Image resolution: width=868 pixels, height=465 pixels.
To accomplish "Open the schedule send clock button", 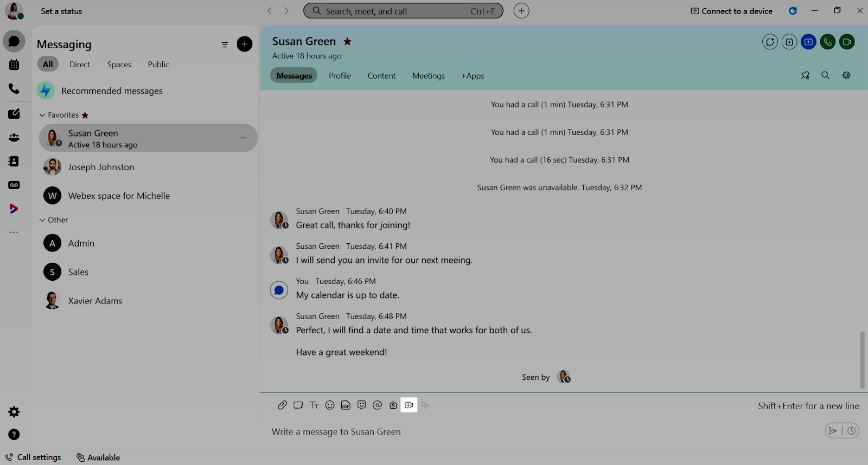I will (852, 431).
